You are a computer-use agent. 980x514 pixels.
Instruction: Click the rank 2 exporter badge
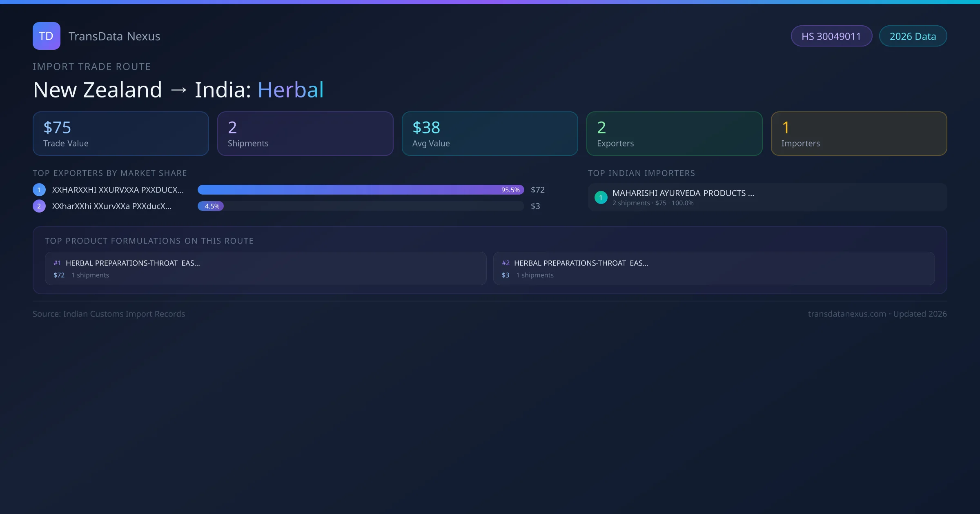39,206
